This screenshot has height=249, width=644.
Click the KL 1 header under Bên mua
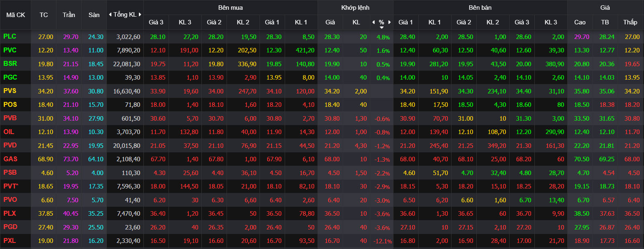(301, 22)
